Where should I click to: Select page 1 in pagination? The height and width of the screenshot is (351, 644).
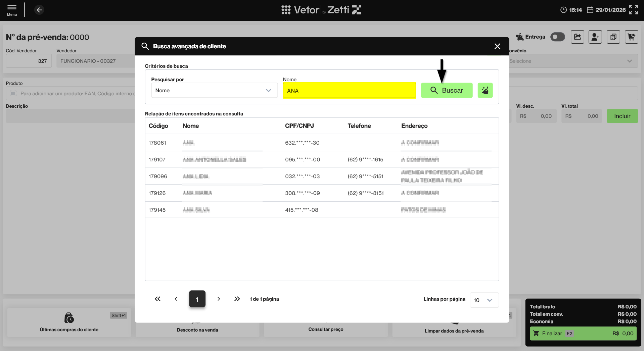click(197, 299)
